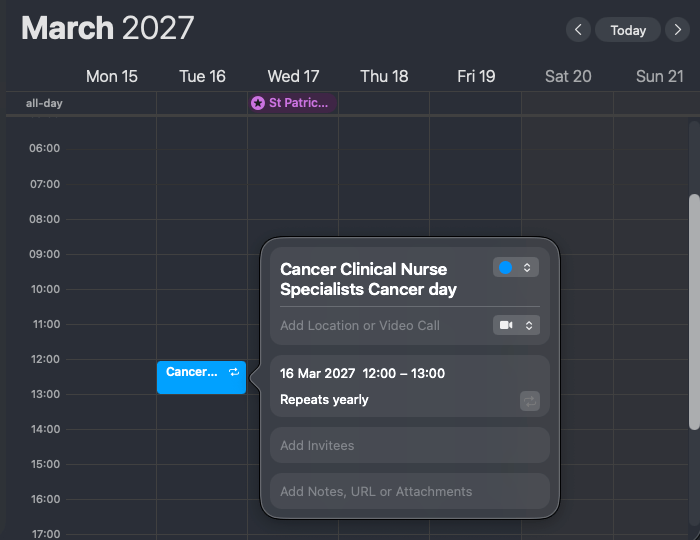Click the star icon on St Patrick event
The image size is (700, 540).
(258, 103)
